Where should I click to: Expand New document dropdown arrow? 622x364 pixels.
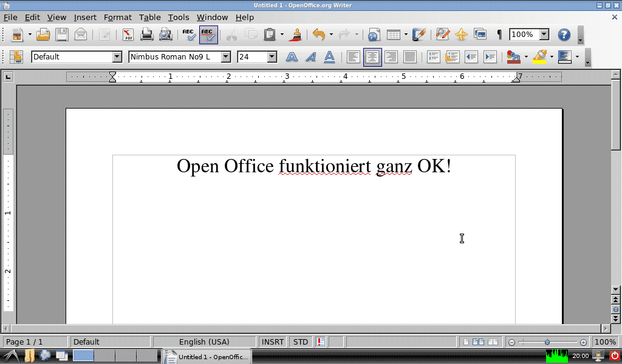(x=30, y=35)
